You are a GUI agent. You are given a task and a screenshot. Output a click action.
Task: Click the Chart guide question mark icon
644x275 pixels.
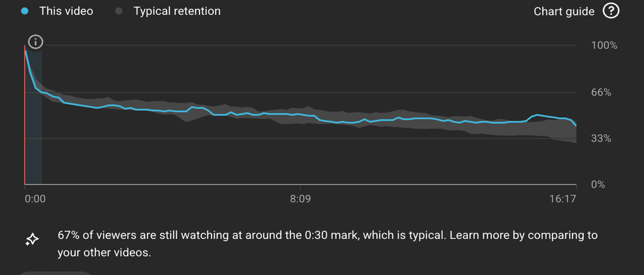click(611, 11)
